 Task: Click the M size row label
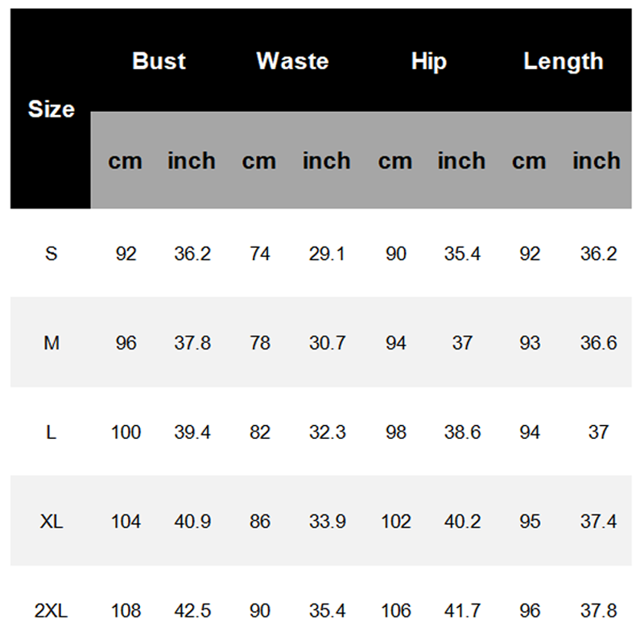(x=52, y=344)
